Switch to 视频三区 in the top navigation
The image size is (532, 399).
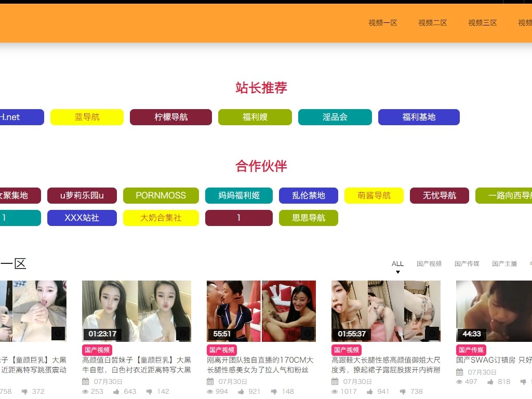coord(483,23)
